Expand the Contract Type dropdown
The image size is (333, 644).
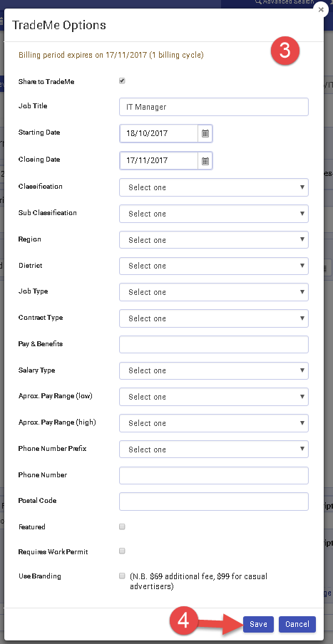(214, 318)
